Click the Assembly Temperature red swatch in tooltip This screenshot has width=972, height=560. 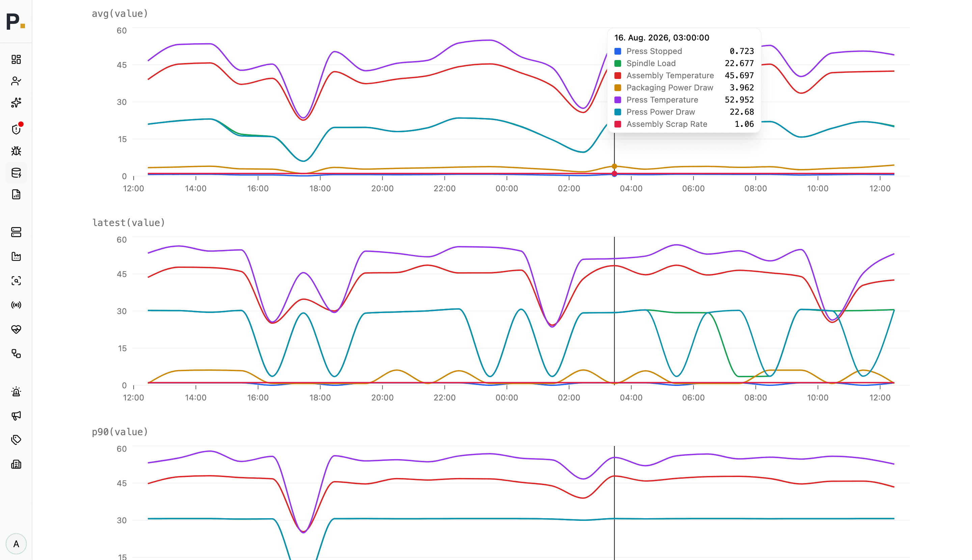click(618, 76)
